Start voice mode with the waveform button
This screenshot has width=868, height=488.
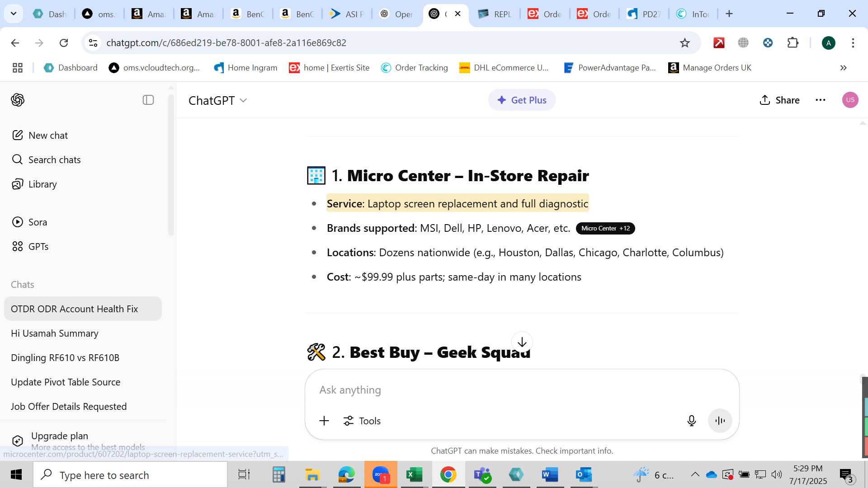(x=720, y=421)
